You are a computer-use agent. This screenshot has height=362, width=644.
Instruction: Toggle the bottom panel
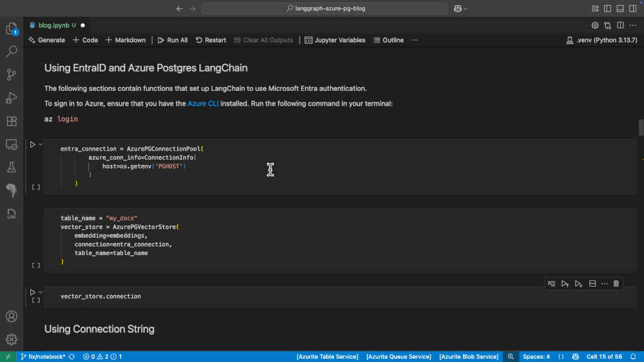[620, 8]
